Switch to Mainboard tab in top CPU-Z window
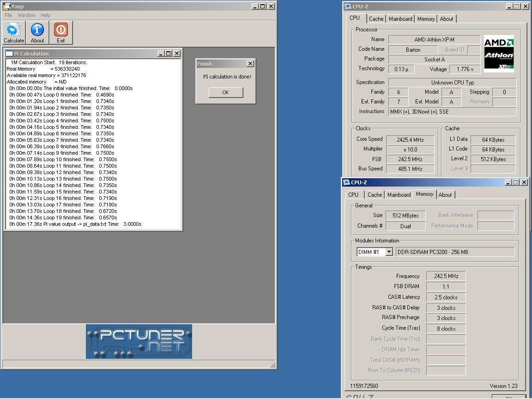The width and height of the screenshot is (532, 399). (x=400, y=19)
